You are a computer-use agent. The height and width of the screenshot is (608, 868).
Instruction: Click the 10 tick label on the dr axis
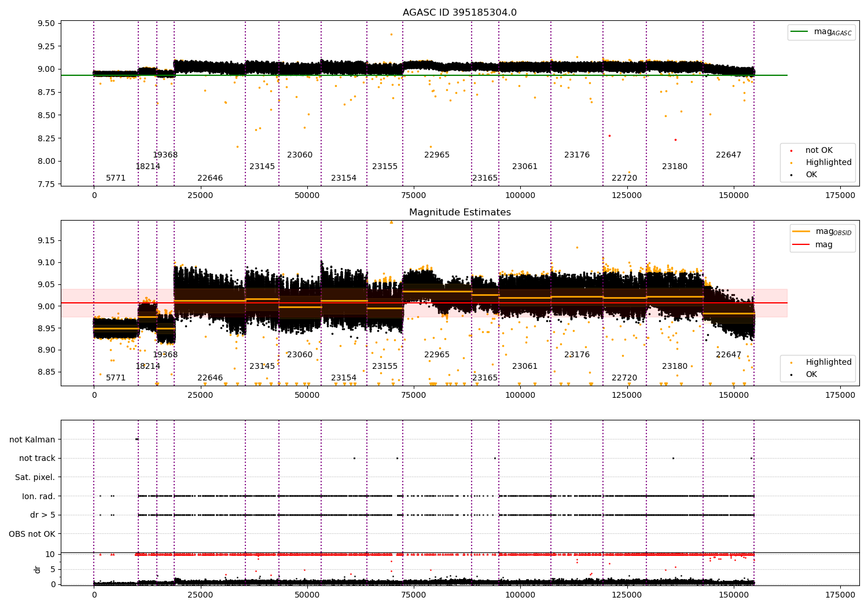(x=50, y=555)
